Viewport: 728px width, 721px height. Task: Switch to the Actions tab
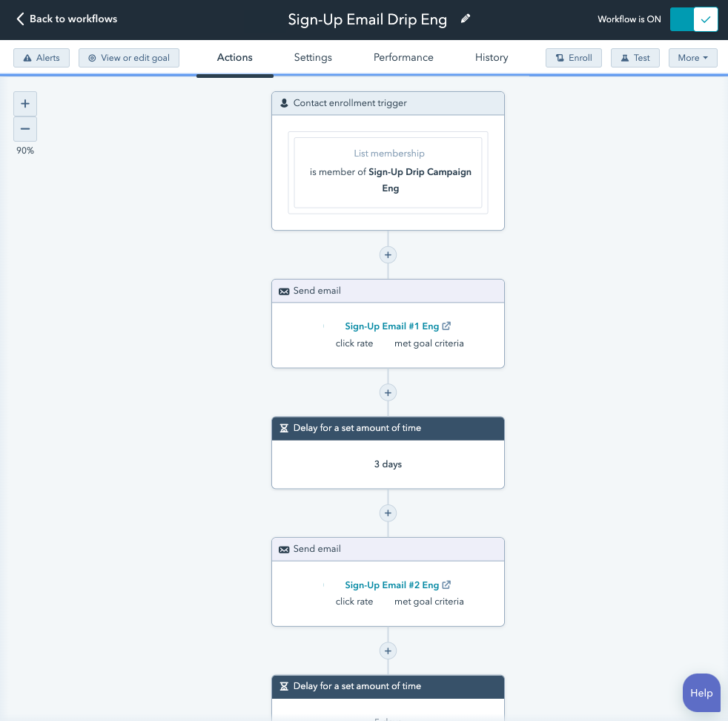pyautogui.click(x=234, y=57)
